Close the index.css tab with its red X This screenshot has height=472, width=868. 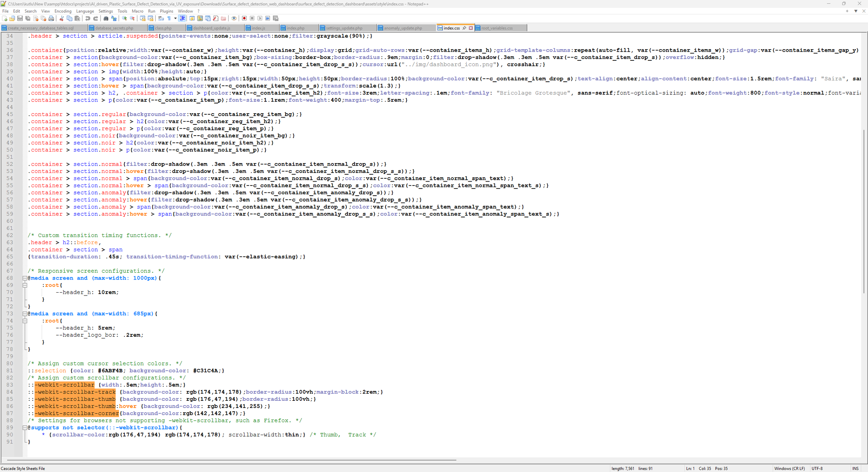point(471,28)
